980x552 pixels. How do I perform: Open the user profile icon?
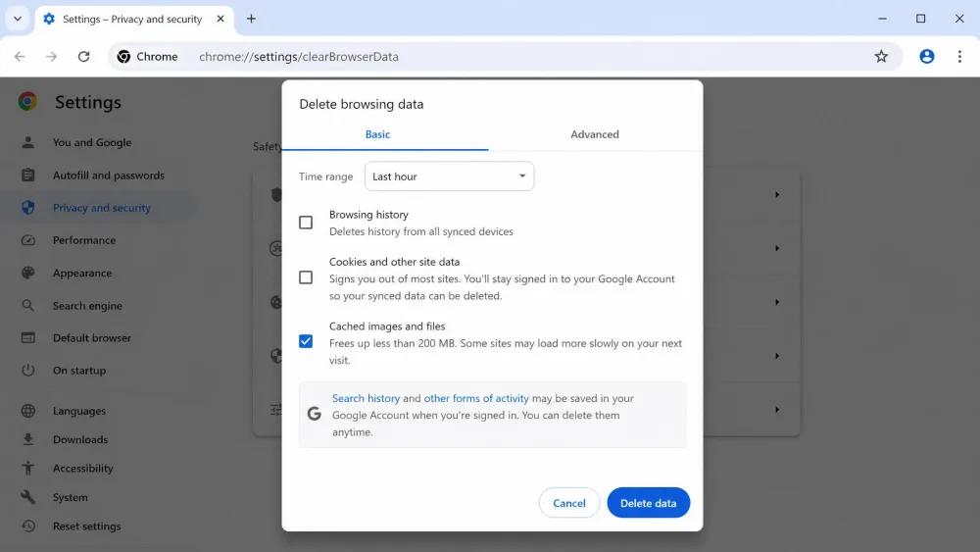pos(927,56)
